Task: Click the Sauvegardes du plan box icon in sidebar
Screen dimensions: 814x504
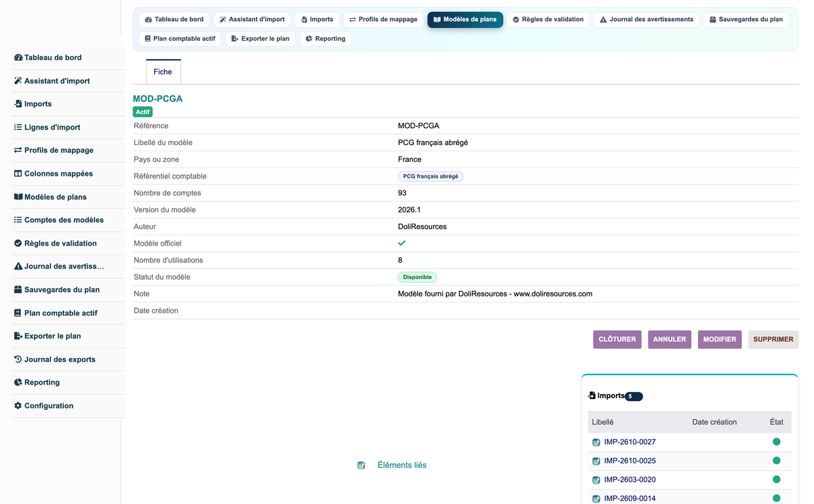Action: (x=18, y=290)
